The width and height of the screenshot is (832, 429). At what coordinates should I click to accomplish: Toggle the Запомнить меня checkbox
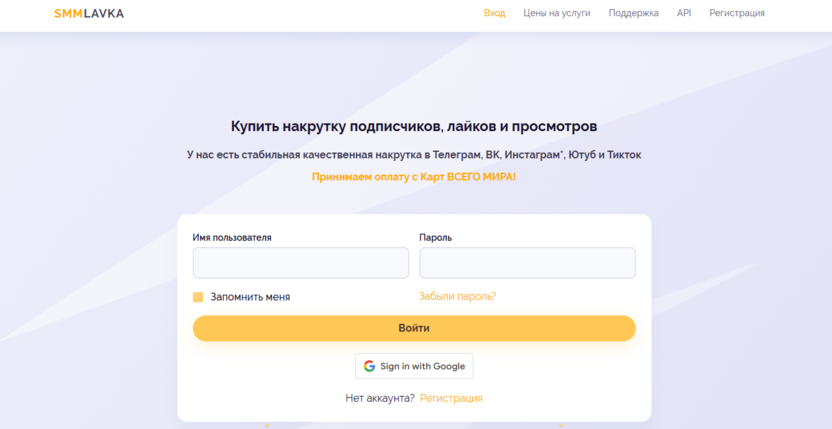[x=198, y=297]
